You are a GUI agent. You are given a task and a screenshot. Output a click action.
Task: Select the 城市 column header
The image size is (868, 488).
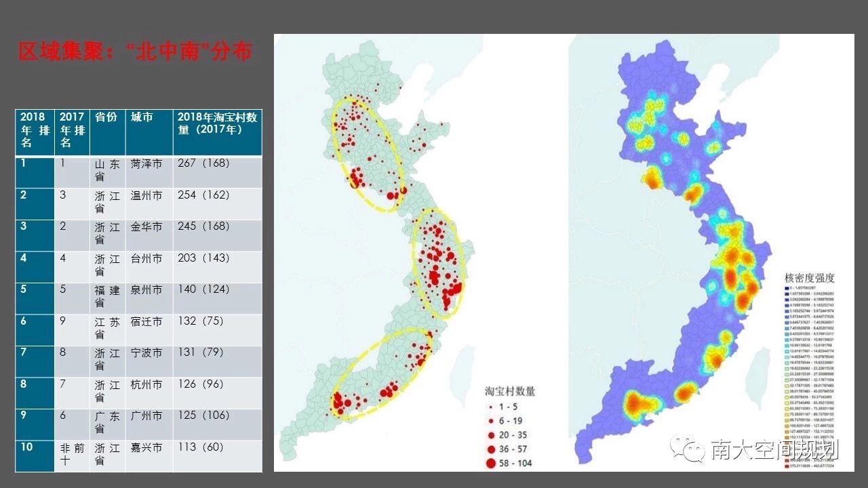point(149,133)
